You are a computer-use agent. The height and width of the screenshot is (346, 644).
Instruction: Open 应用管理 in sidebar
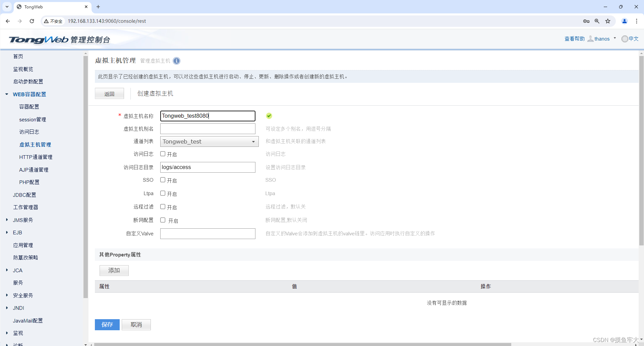(23, 245)
